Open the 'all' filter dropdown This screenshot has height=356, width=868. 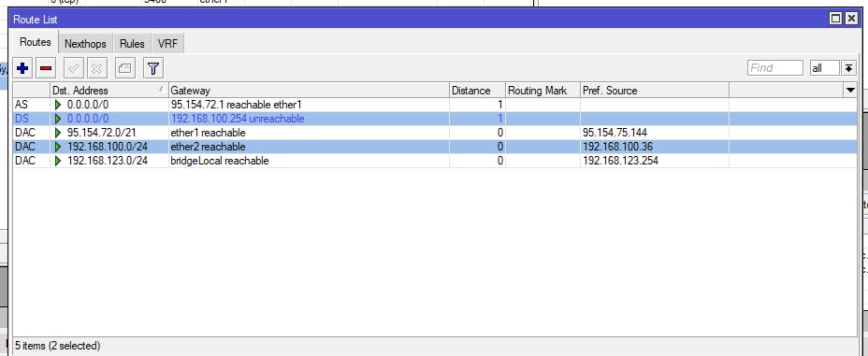(x=825, y=68)
